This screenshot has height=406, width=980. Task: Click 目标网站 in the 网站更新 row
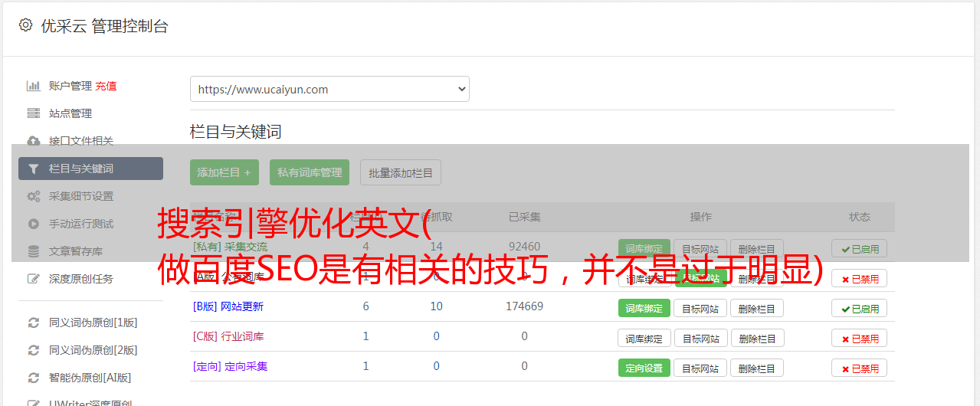coord(700,308)
